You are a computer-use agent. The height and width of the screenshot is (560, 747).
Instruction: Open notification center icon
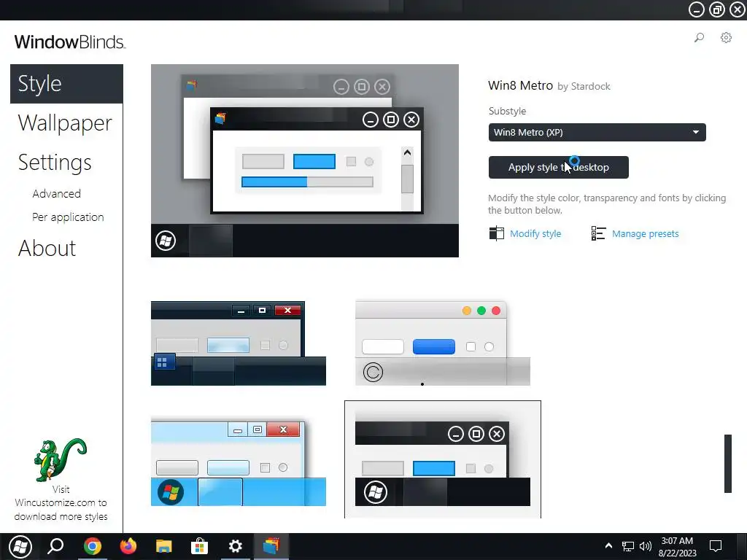pos(716,546)
